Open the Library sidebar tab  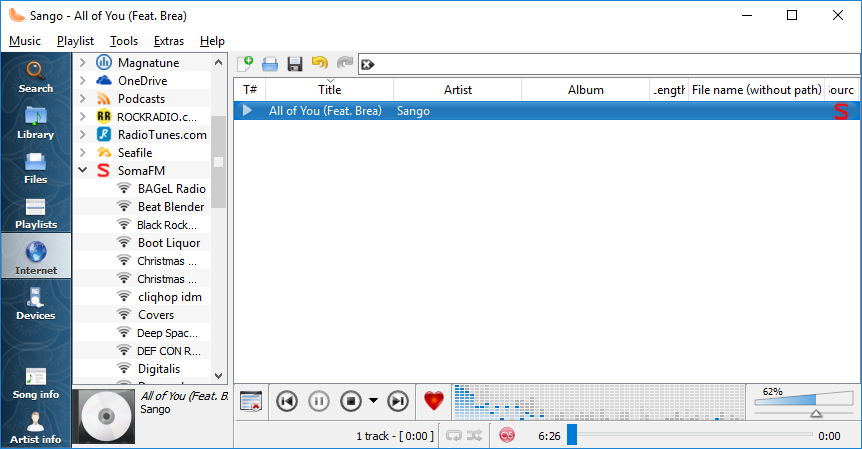pyautogui.click(x=36, y=122)
